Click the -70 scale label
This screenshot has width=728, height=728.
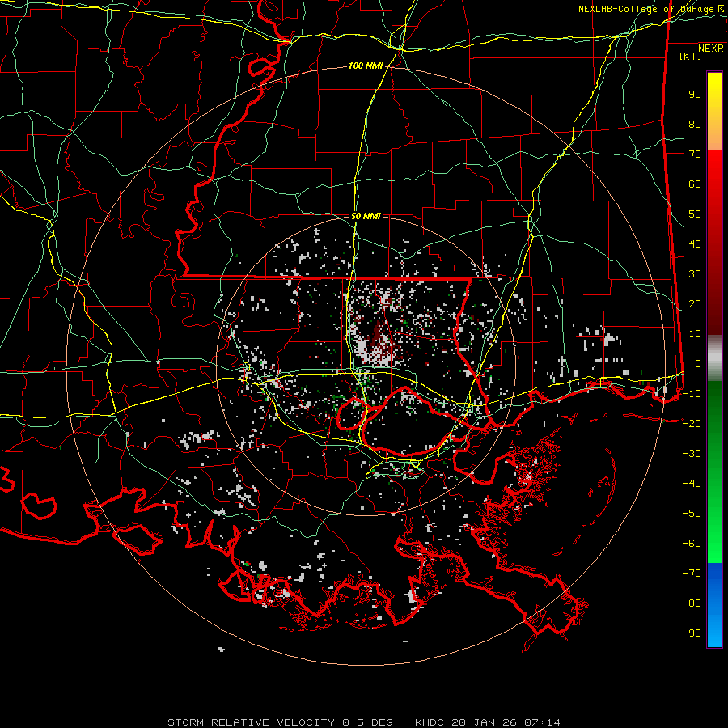pyautogui.click(x=692, y=574)
